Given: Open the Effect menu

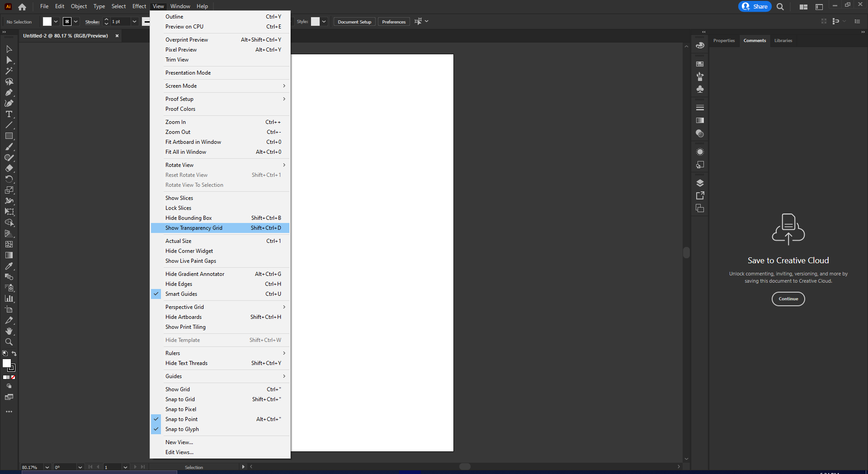Looking at the screenshot, I should [139, 6].
